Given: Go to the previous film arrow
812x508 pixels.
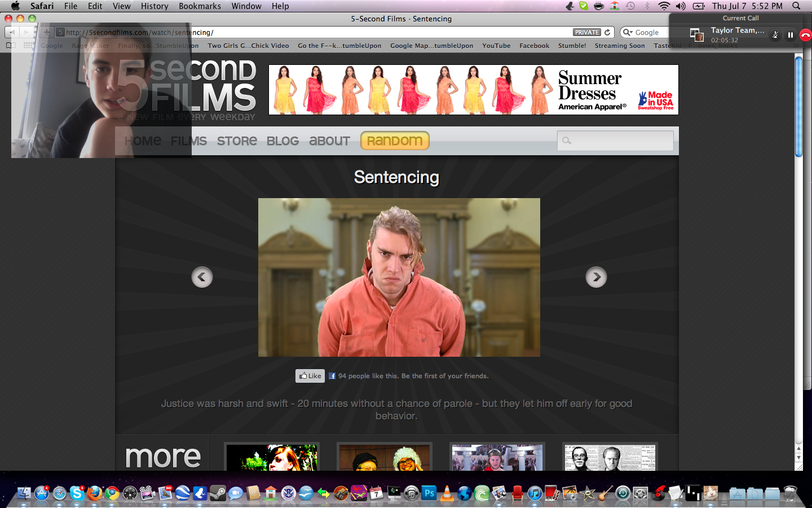Looking at the screenshot, I should coord(202,277).
